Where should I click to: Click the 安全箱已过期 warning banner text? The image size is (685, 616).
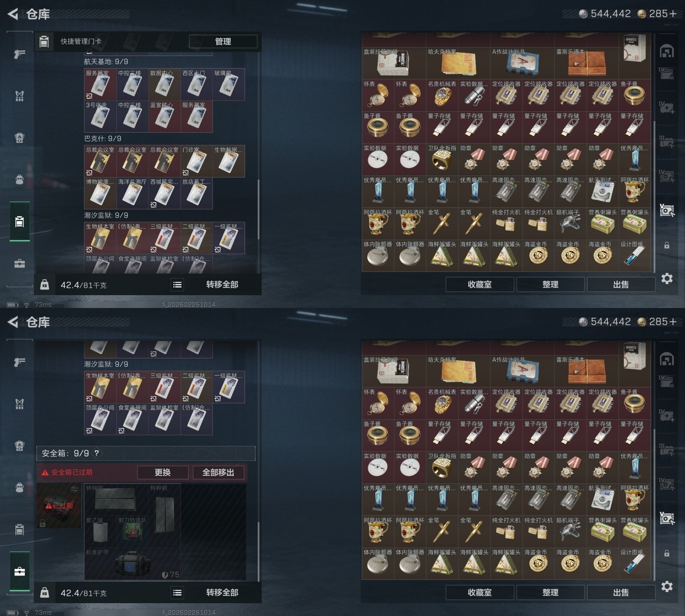71,472
